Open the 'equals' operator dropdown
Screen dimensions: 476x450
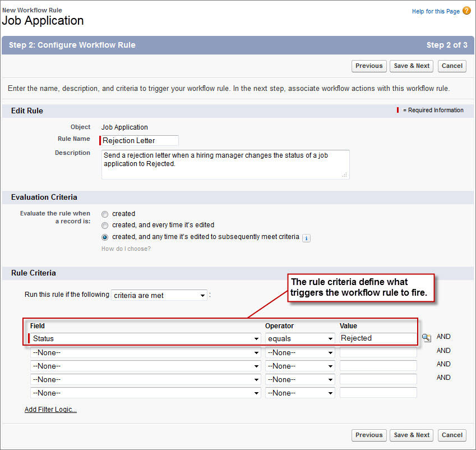coord(300,338)
